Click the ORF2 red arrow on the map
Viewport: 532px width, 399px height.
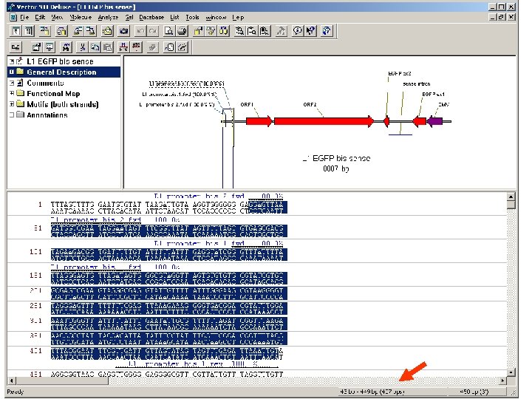(x=324, y=121)
